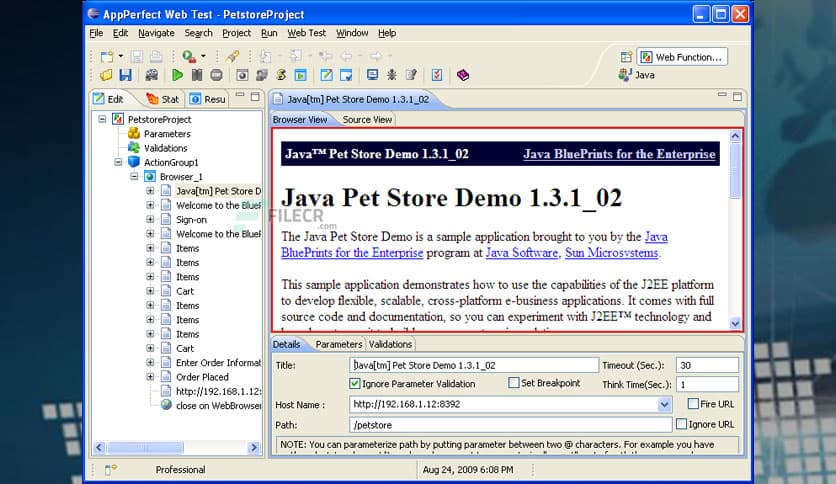
Task: Click the gray camera box toolbar icon
Action: pos(242,75)
